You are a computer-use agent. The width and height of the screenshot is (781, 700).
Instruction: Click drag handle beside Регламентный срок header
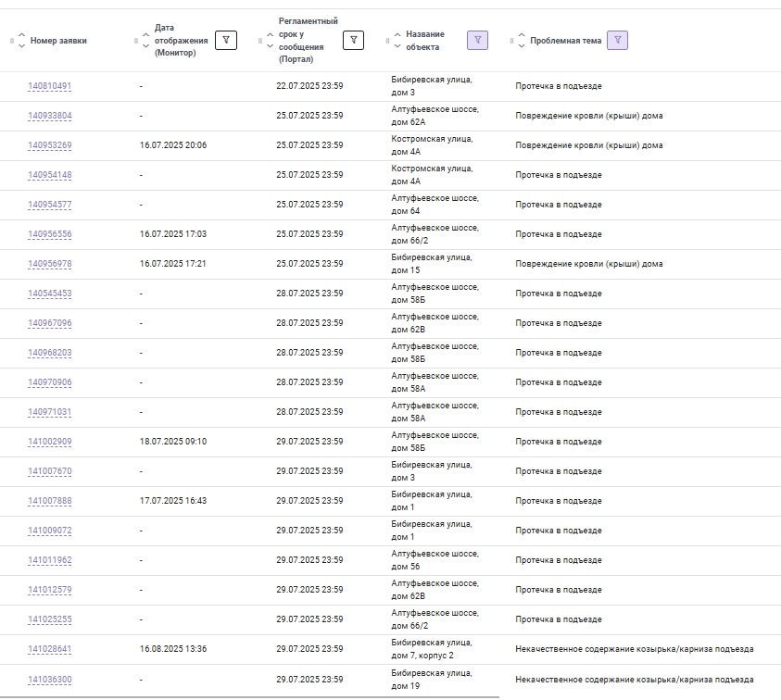(x=260, y=41)
